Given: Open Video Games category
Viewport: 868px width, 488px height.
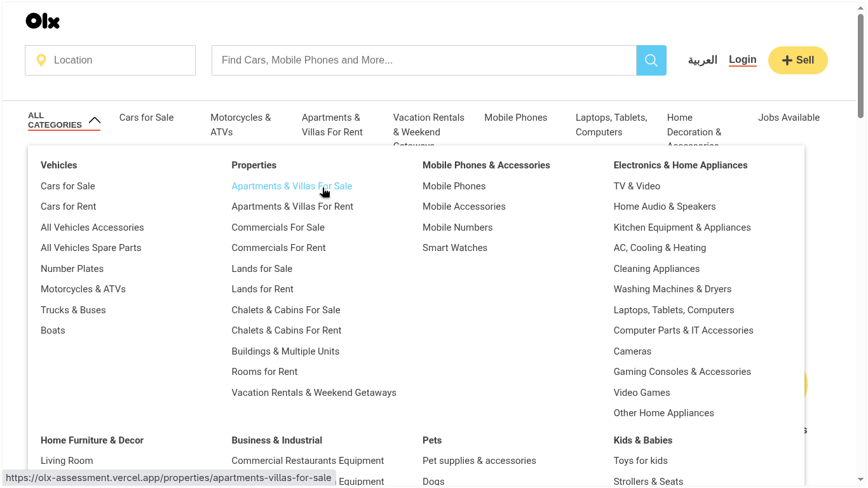Looking at the screenshot, I should pyautogui.click(x=642, y=393).
